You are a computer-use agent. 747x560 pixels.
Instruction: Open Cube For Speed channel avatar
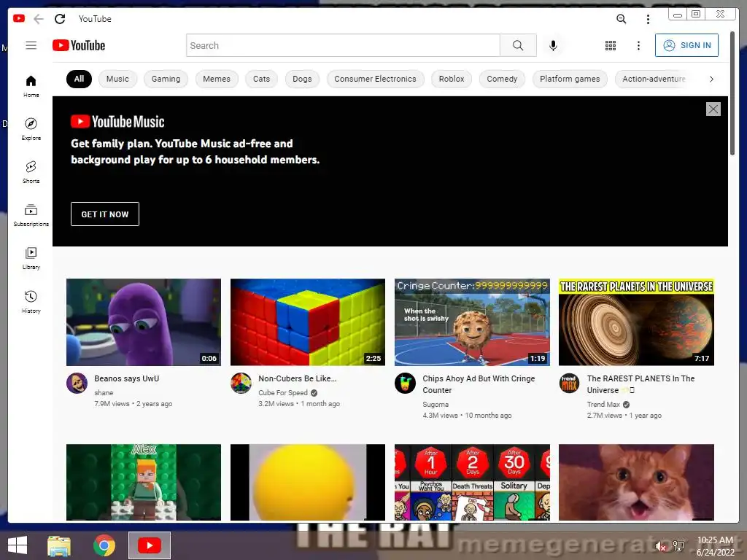(x=241, y=384)
